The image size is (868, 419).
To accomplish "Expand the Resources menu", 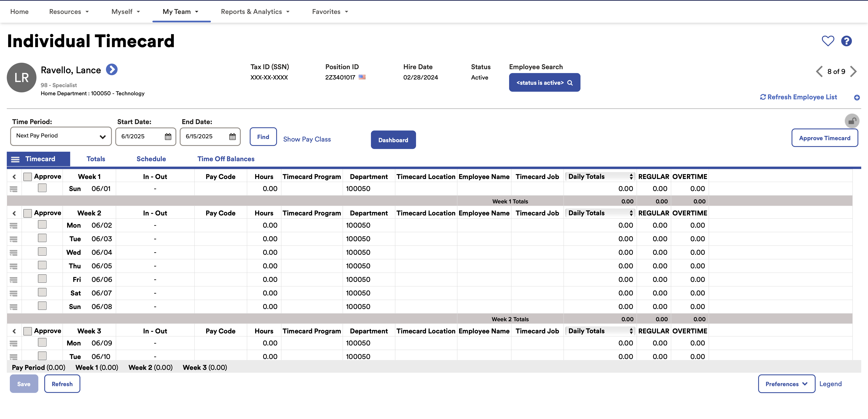I will [69, 12].
